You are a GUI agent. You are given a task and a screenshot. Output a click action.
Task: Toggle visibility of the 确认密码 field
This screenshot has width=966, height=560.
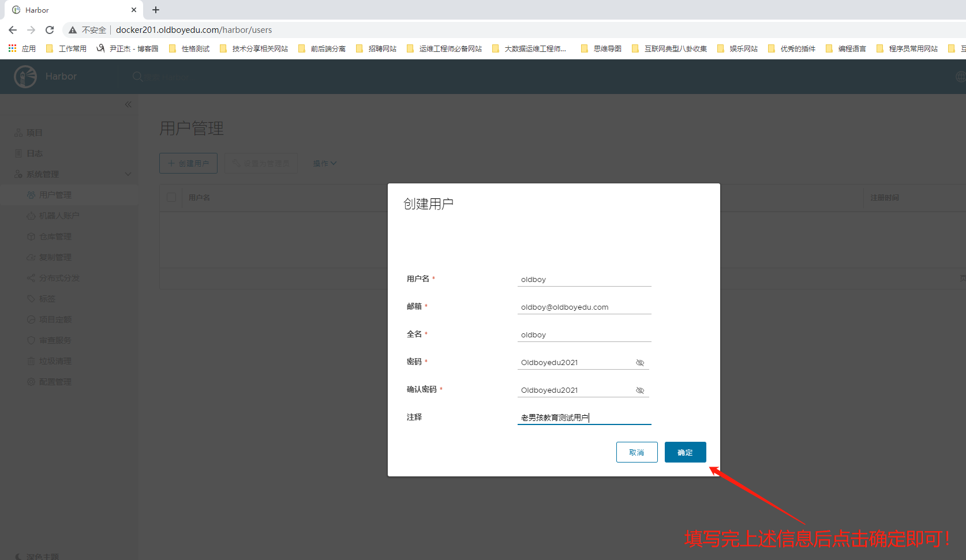coord(639,390)
